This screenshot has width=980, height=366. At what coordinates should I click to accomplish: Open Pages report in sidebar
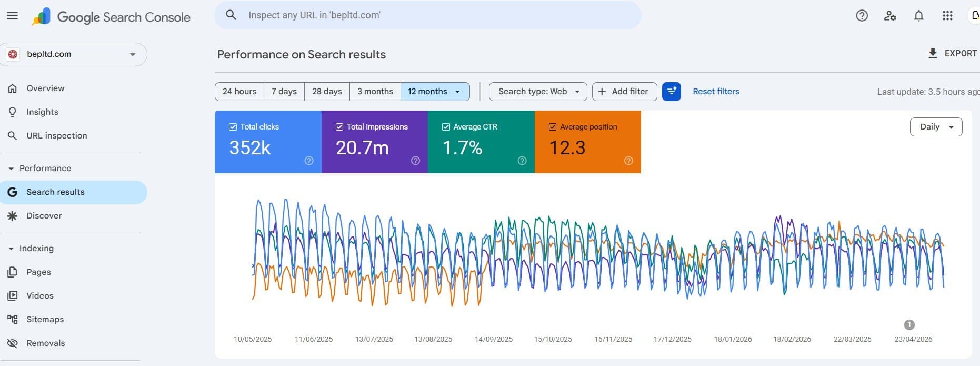click(x=74, y=272)
